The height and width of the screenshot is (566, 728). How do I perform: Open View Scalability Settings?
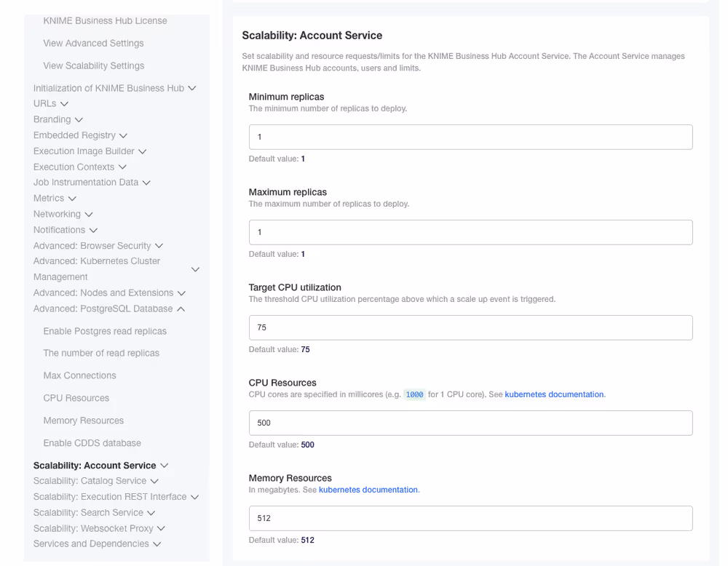(93, 65)
